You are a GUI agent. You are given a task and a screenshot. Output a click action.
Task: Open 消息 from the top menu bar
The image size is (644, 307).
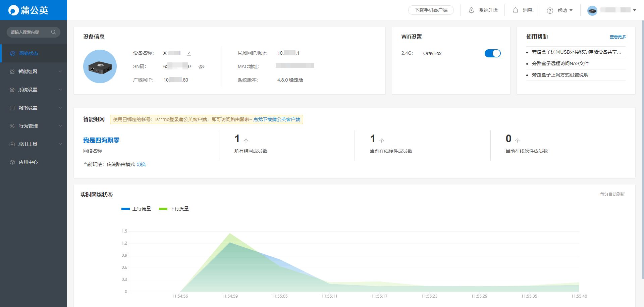tap(522, 10)
